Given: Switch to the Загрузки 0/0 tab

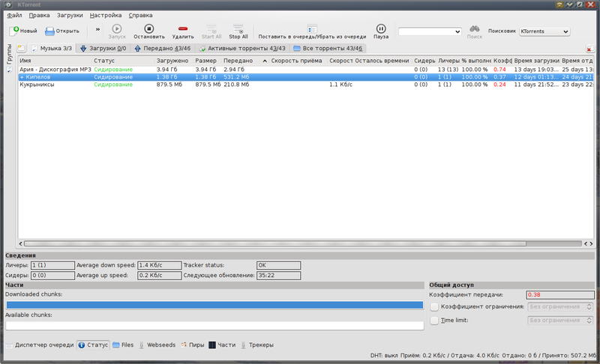Looking at the screenshot, I should [103, 48].
